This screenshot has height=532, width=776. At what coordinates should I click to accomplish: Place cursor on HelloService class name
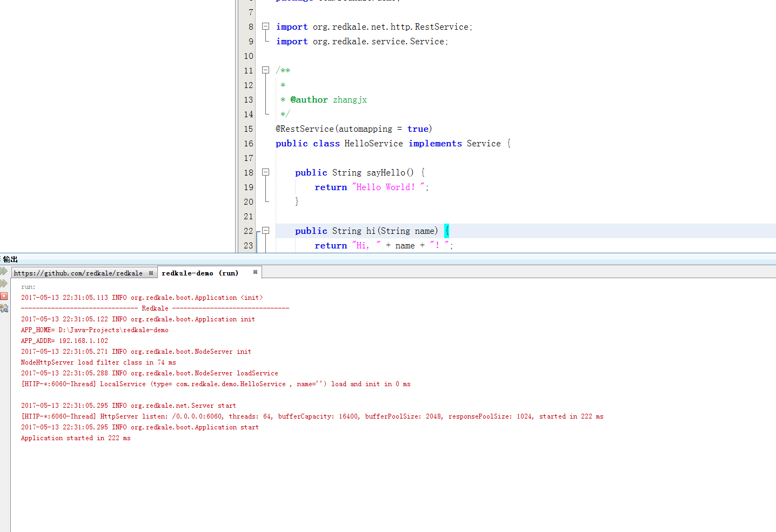pos(373,144)
